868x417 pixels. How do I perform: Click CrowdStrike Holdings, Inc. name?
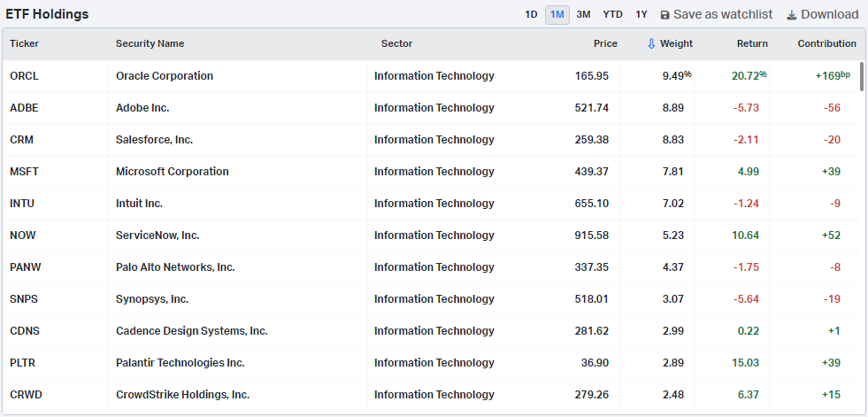[182, 395]
